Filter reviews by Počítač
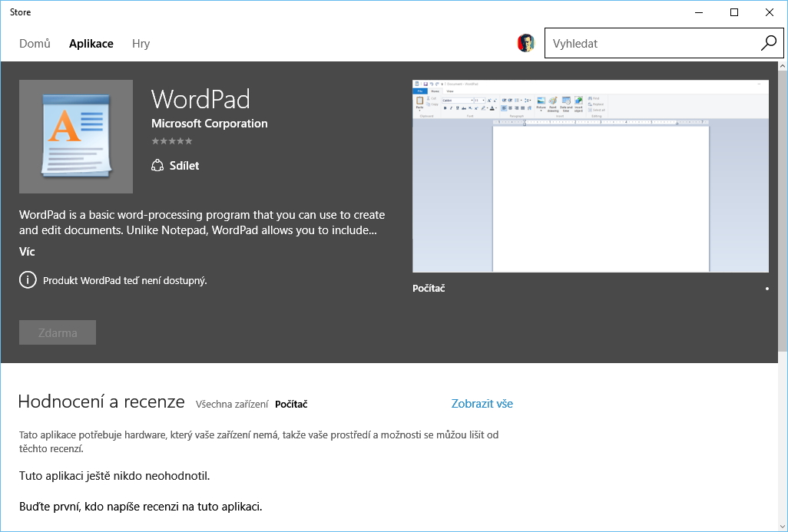The height and width of the screenshot is (532, 788). click(x=291, y=404)
